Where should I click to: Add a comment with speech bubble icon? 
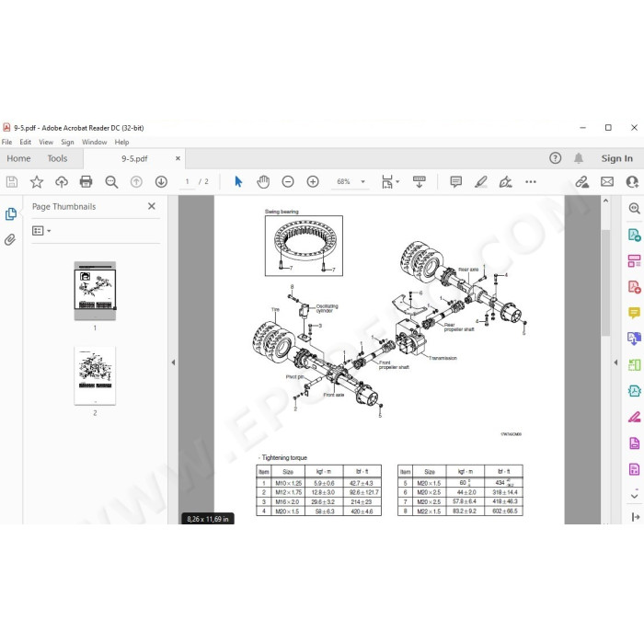(456, 181)
